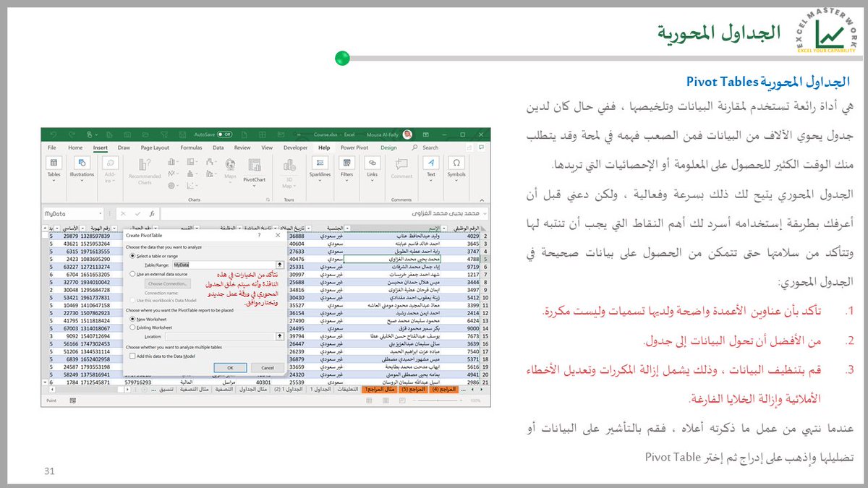Collapse Table/Range field with range picker icon
Image resolution: width=868 pixels, height=488 pixels.
(280, 265)
